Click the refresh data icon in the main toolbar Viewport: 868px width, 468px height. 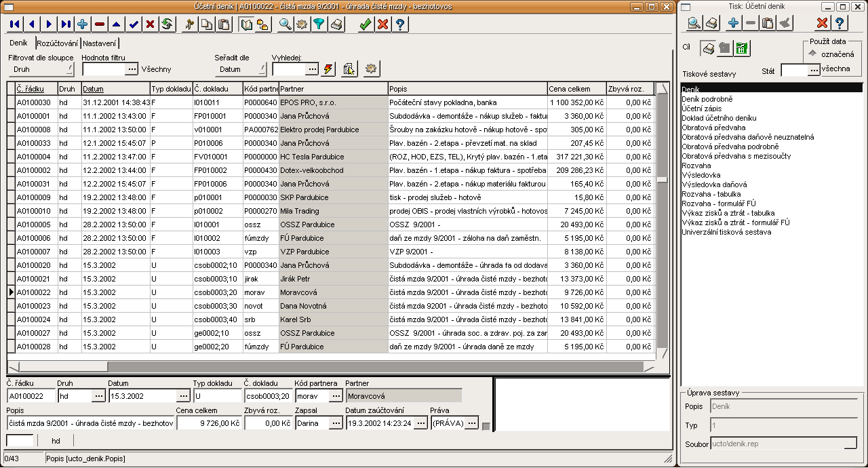click(167, 24)
